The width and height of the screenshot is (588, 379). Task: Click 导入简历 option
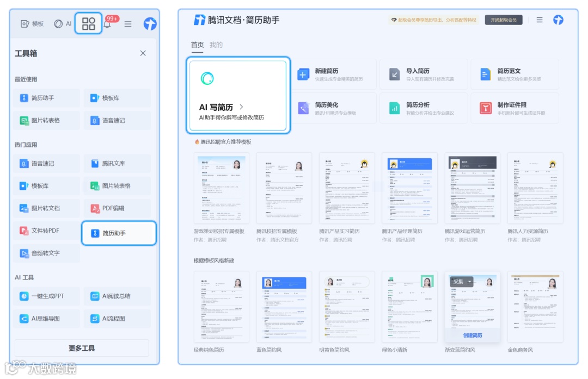[424, 74]
